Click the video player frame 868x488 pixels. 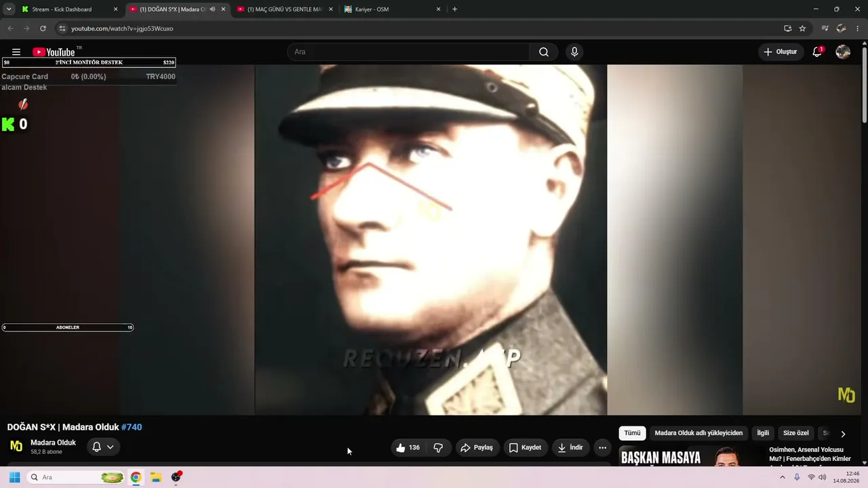tap(431, 239)
